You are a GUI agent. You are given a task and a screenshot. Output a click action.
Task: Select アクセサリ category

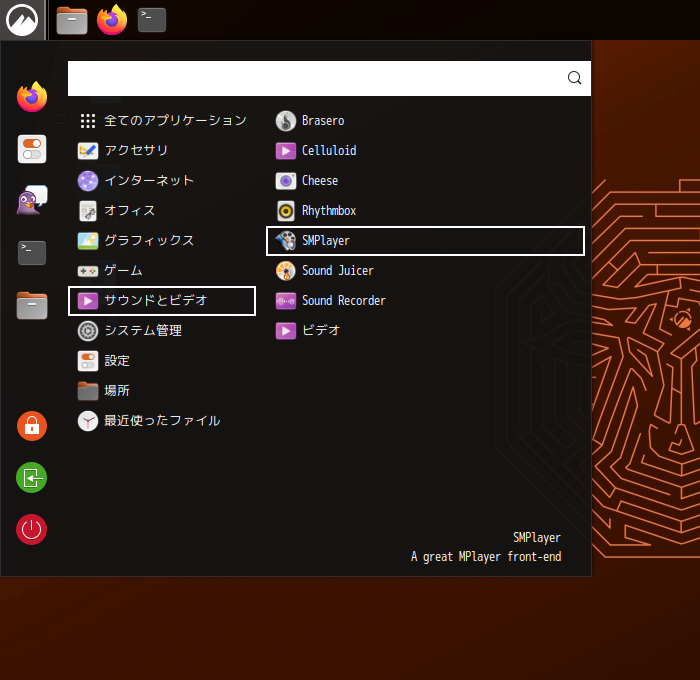162,150
